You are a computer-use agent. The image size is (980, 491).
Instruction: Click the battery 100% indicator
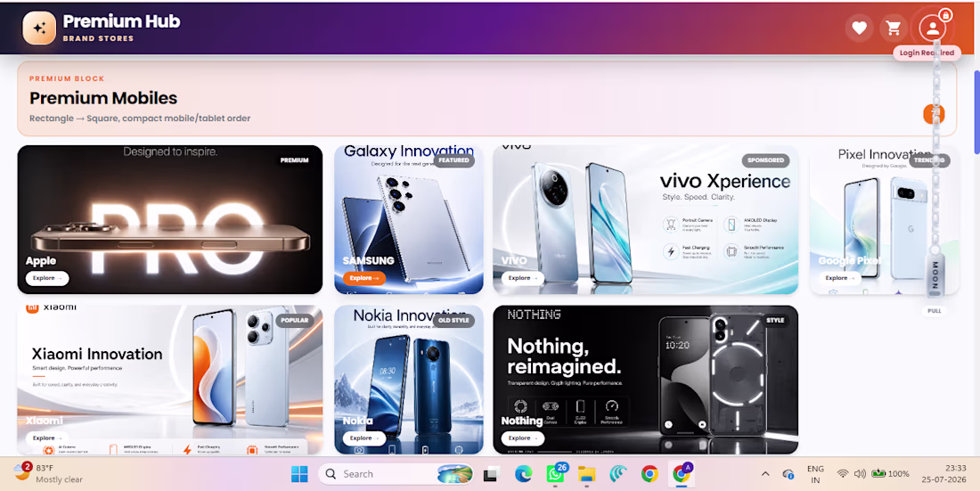(890, 474)
